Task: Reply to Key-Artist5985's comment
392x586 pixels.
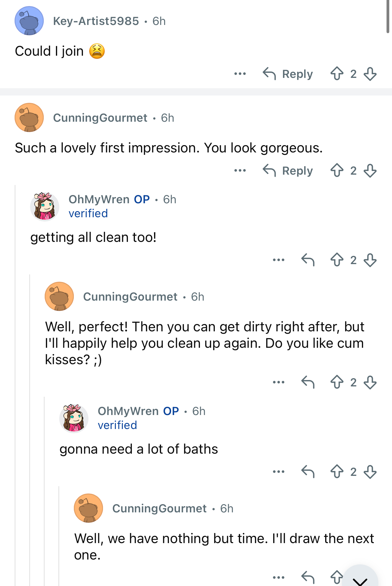Action: tap(288, 74)
